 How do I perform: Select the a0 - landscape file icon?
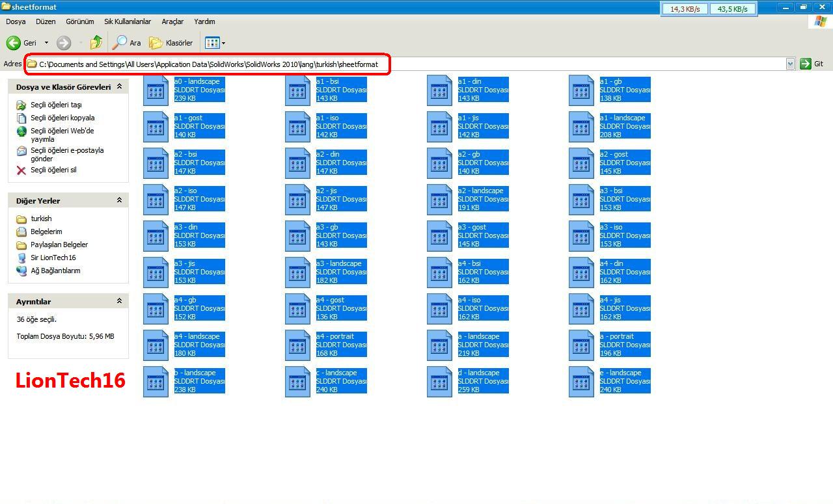(x=156, y=90)
